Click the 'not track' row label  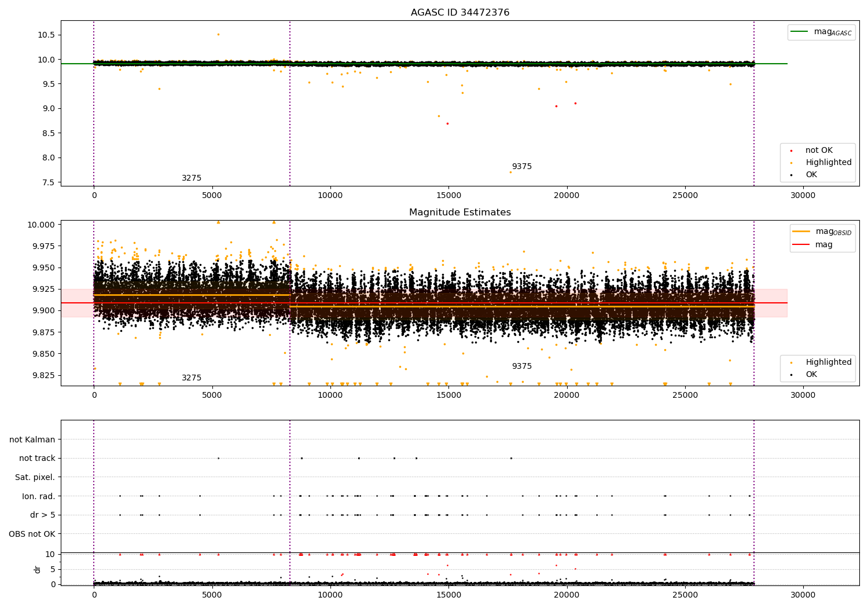(37, 459)
